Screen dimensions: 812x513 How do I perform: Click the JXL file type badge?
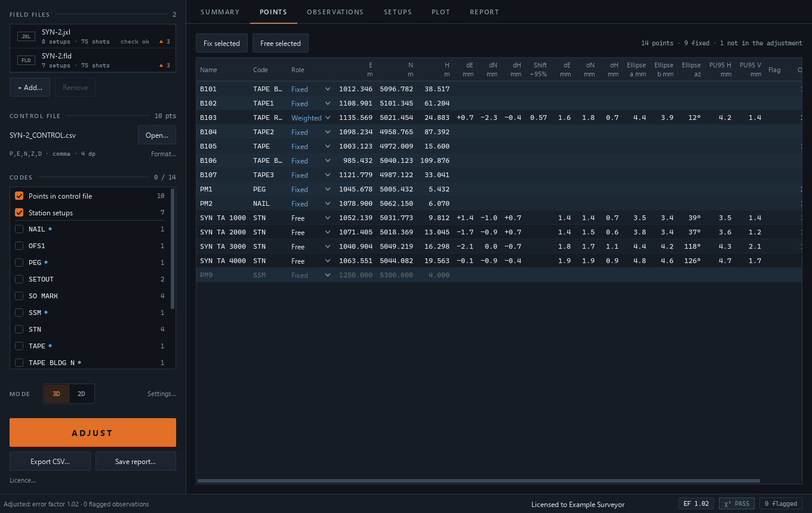click(x=26, y=36)
